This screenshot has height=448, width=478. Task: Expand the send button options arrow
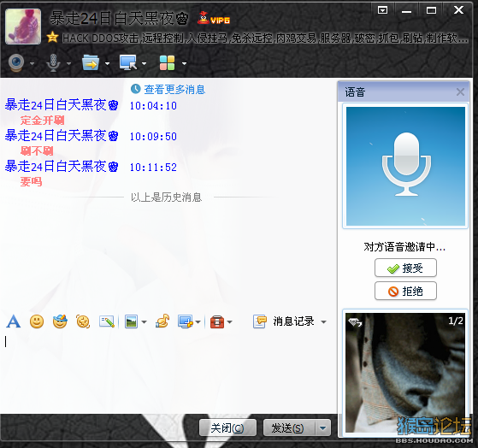point(323,428)
